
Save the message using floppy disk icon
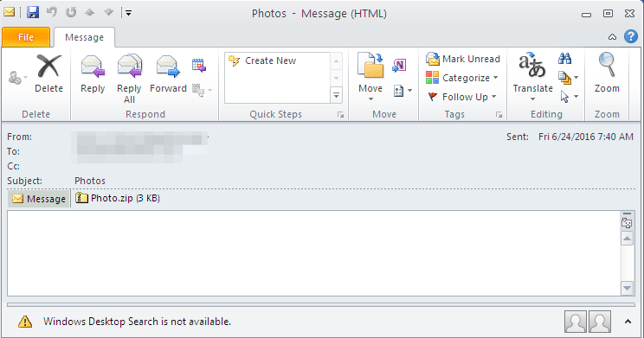[33, 12]
